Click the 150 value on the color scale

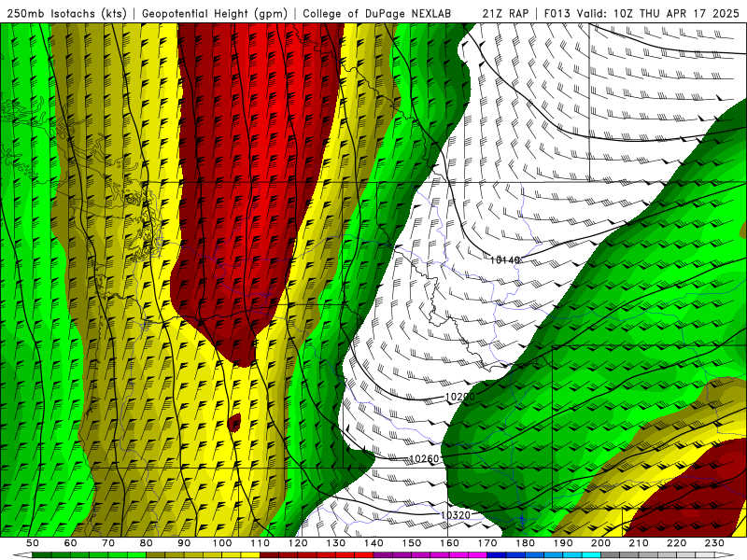coord(412,543)
